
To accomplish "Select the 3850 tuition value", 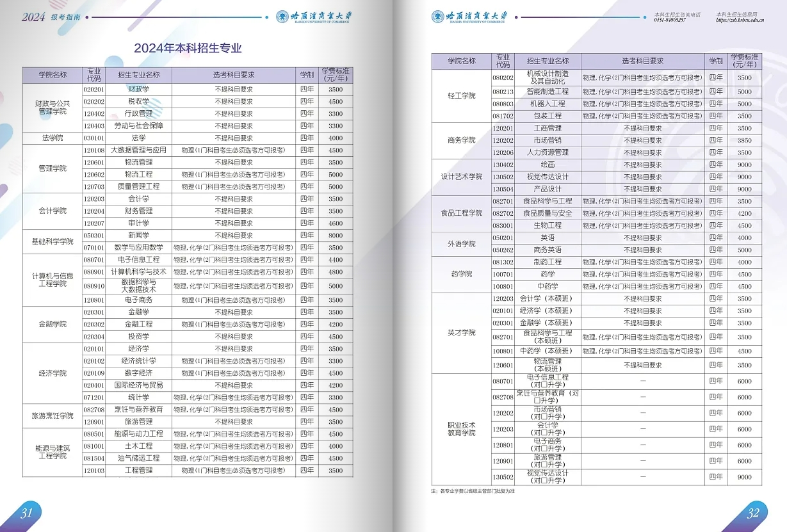I will click(745, 140).
